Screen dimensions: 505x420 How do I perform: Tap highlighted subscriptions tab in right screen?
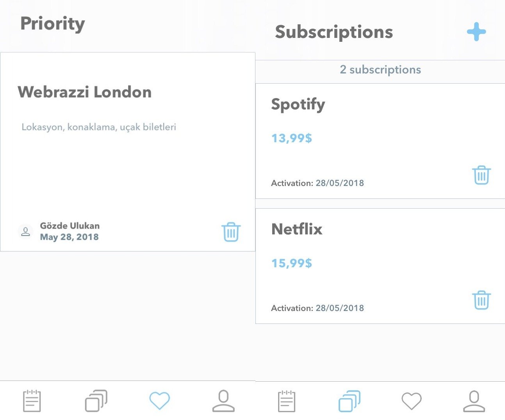349,401
